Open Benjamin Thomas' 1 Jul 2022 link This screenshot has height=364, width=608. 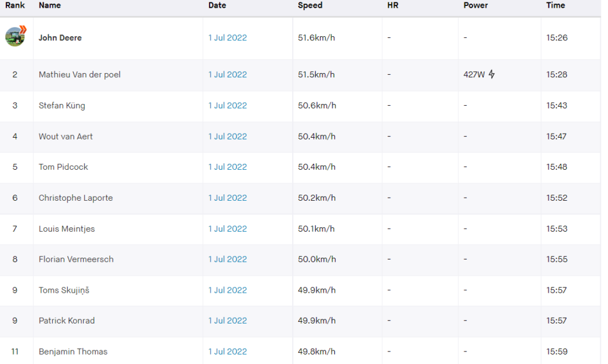coord(227,352)
